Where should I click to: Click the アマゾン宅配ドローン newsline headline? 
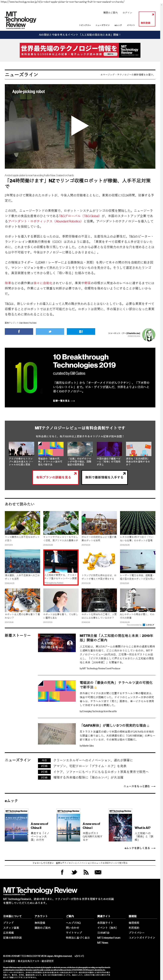[90, 766]
